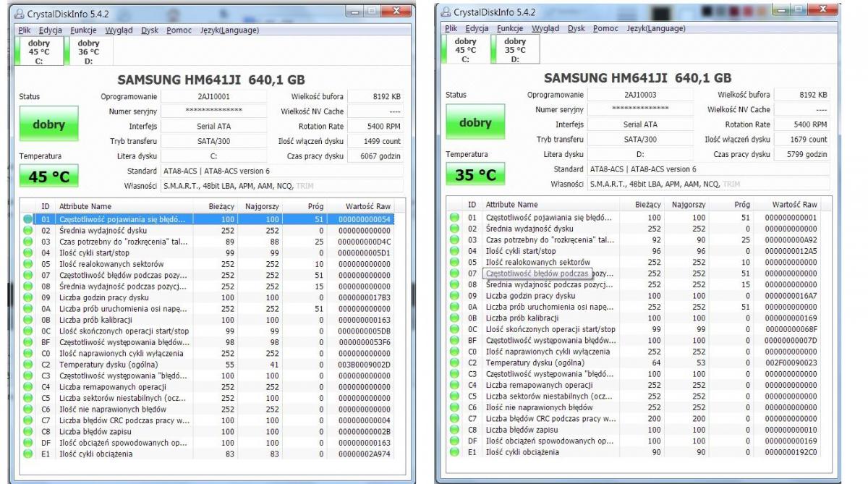
Task: Click green status circle of row 09 in left window
Action: coord(28,298)
